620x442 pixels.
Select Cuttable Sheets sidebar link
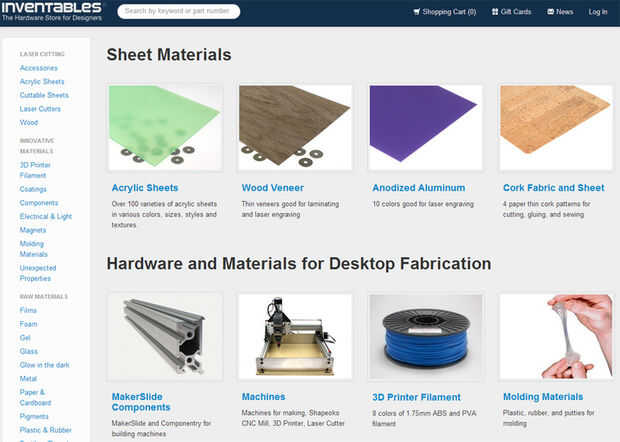click(x=44, y=95)
